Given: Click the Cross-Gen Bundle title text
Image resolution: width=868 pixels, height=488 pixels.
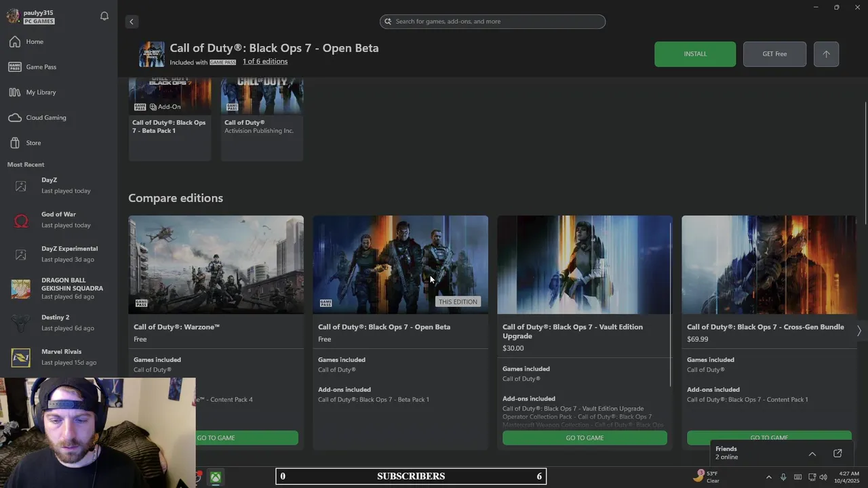Looking at the screenshot, I should (766, 327).
